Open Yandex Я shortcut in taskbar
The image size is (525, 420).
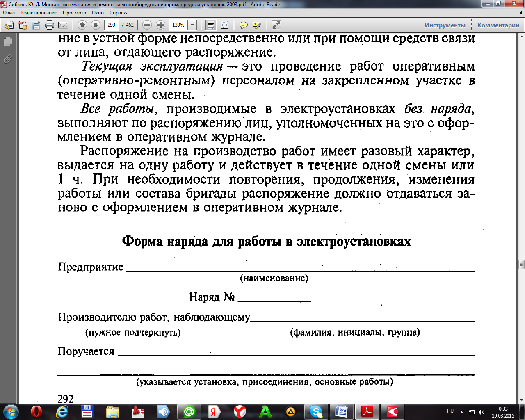click(x=215, y=411)
